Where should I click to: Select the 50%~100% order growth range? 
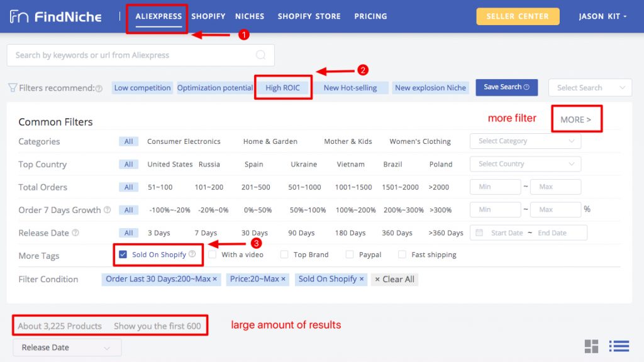point(308,210)
